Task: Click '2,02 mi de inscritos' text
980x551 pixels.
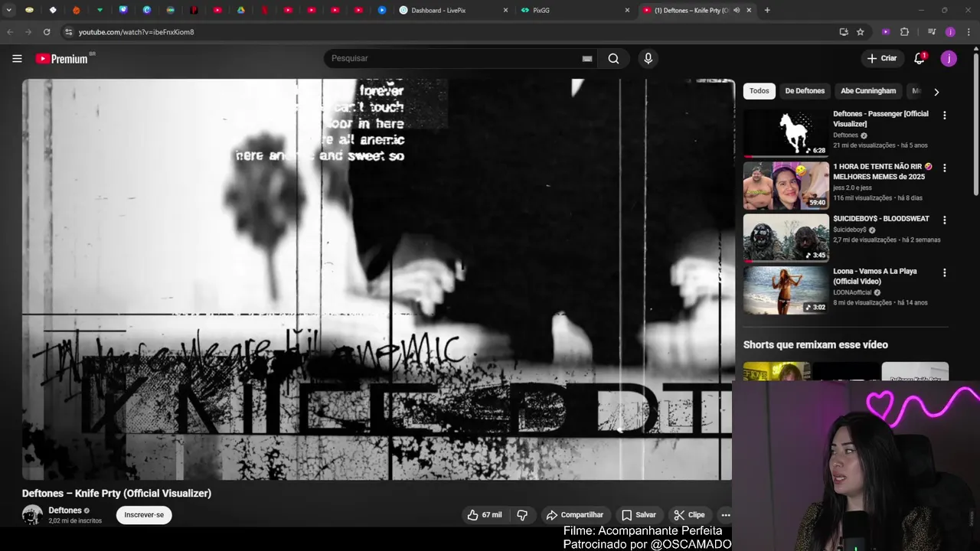Action: click(x=75, y=521)
